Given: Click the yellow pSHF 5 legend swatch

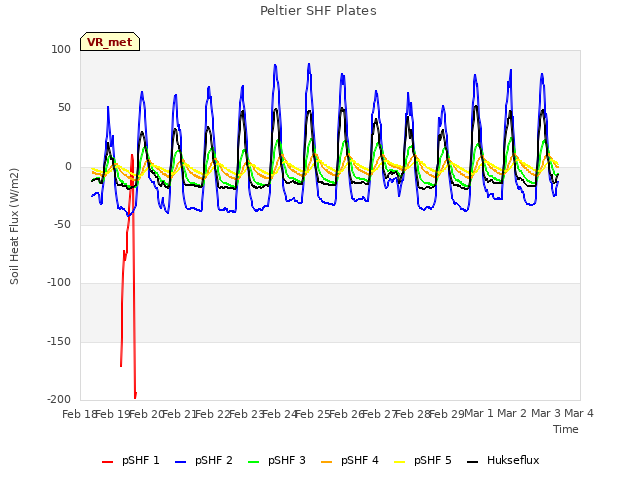Looking at the screenshot, I should point(400,462).
